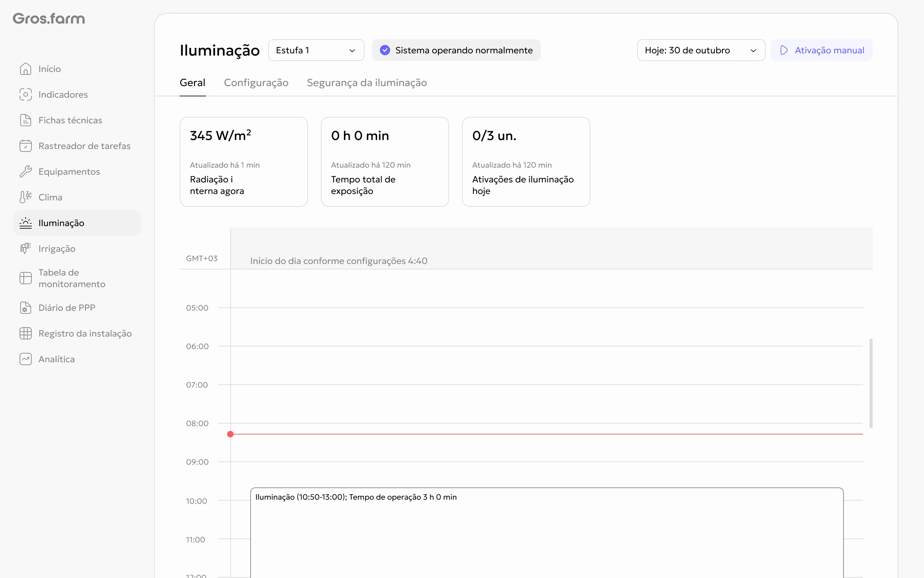This screenshot has width=924, height=578.
Task: Click the Diário de PPP bug icon
Action: point(26,308)
